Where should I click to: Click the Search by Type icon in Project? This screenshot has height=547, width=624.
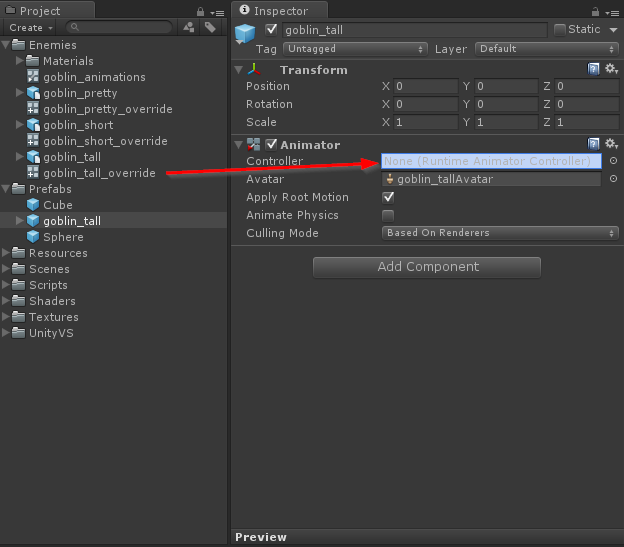click(x=189, y=27)
